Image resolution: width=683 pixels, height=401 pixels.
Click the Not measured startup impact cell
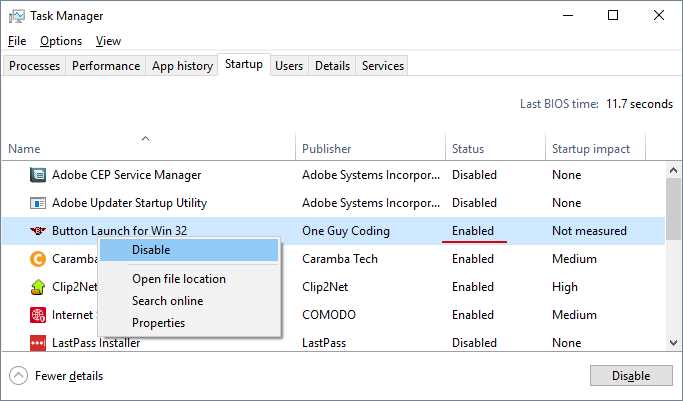pos(589,231)
